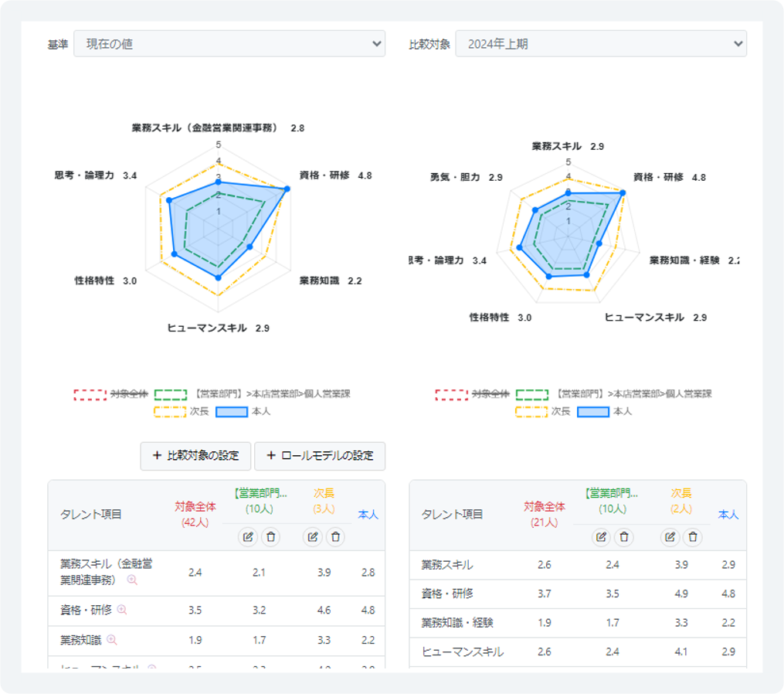Open the 基準 dropdown showing 現在の値

(x=229, y=44)
